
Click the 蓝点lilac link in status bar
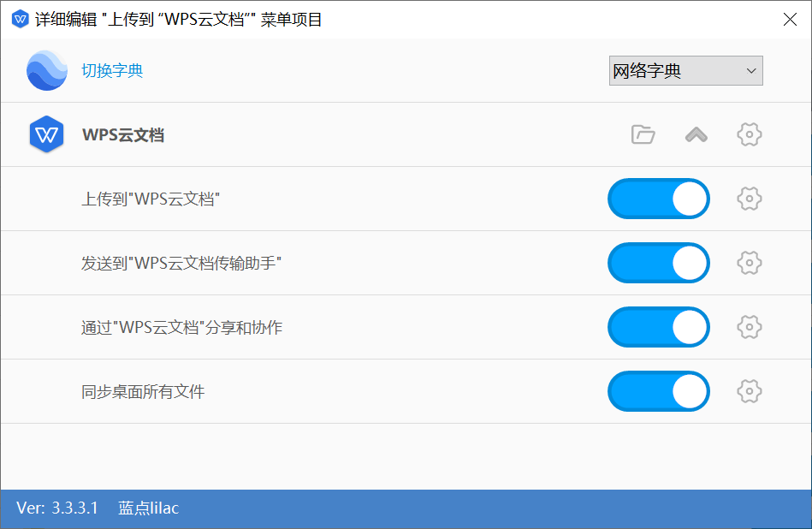click(x=149, y=508)
